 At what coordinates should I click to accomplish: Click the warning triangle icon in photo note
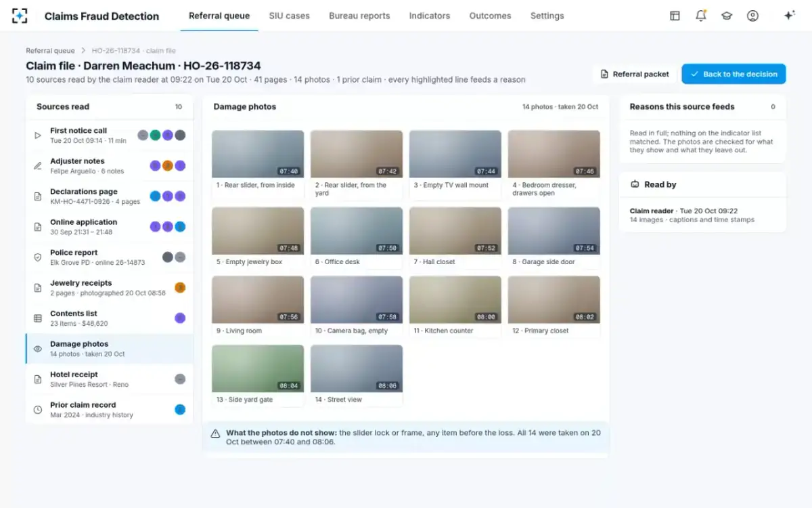click(x=215, y=433)
